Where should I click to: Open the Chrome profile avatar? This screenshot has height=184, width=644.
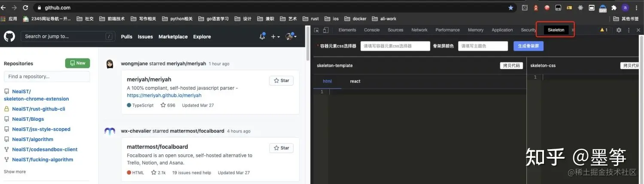[x=625, y=8]
